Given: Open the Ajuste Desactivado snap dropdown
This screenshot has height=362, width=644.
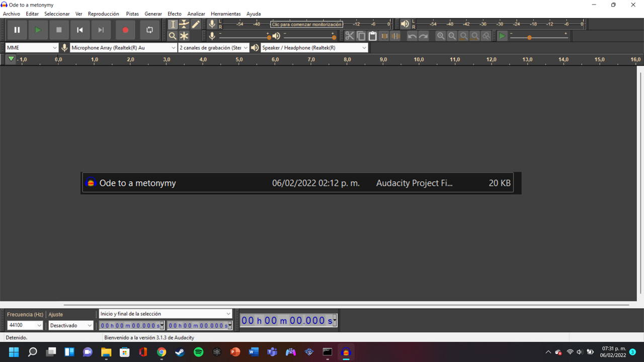Looking at the screenshot, I should 71,325.
